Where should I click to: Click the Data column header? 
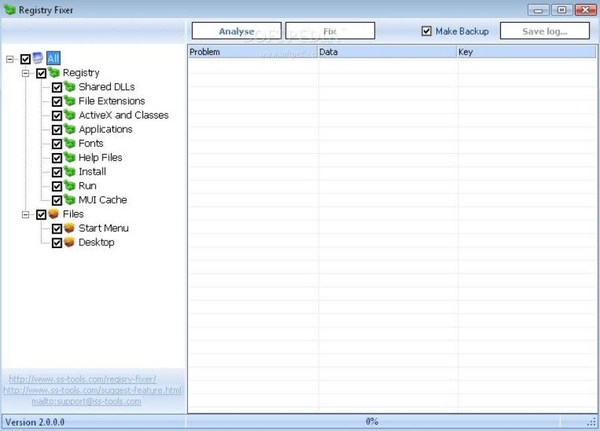387,52
